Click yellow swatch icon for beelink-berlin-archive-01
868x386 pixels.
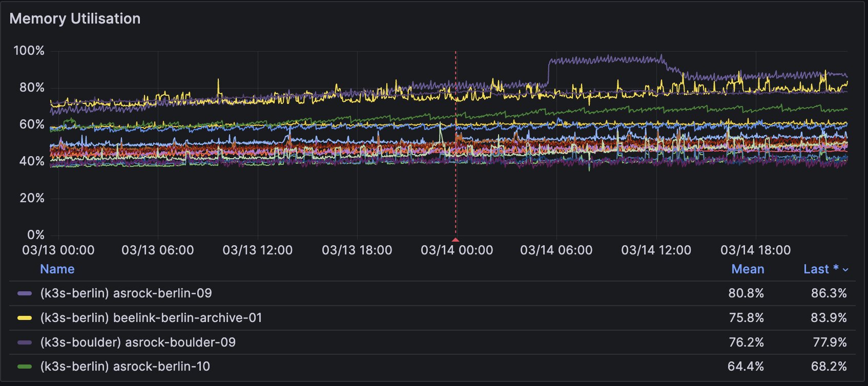(25, 318)
